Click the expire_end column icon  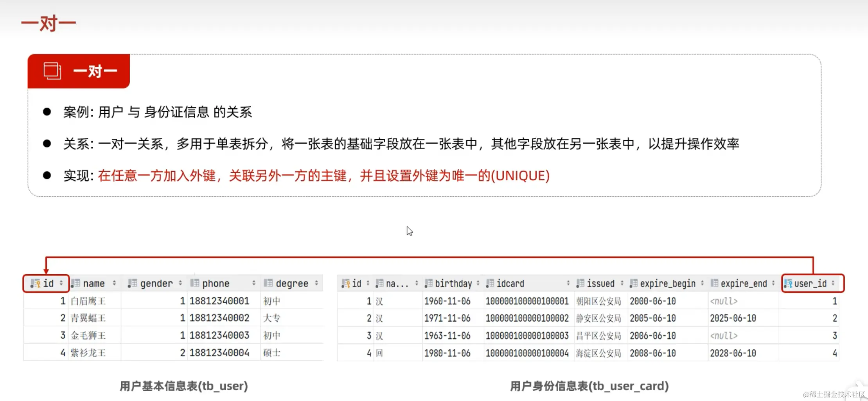714,283
